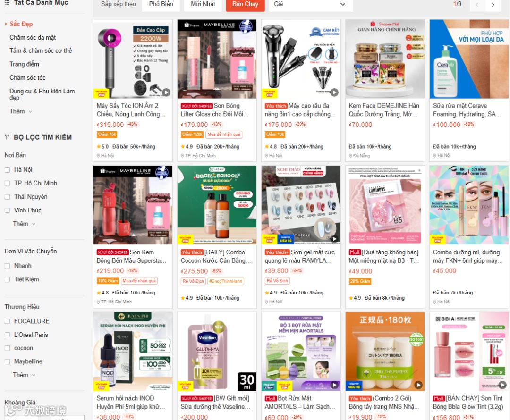Open the Chăm sóc da mặt category
The width and height of the screenshot is (510, 420).
pyautogui.click(x=33, y=37)
